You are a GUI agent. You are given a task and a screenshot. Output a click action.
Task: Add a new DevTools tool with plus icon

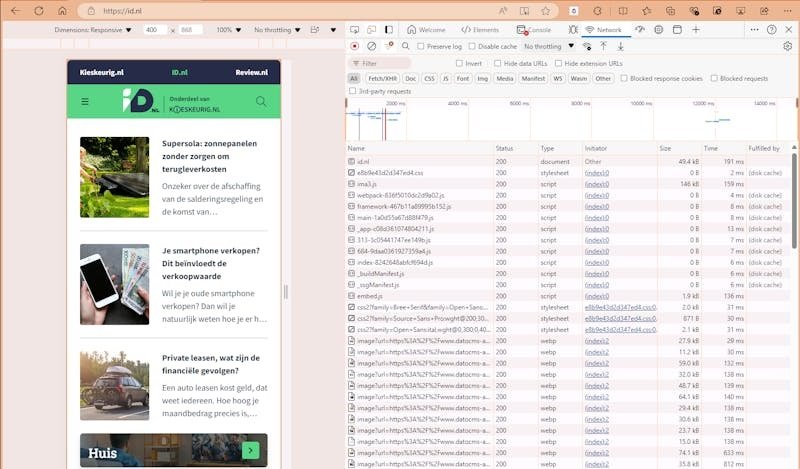click(x=695, y=30)
